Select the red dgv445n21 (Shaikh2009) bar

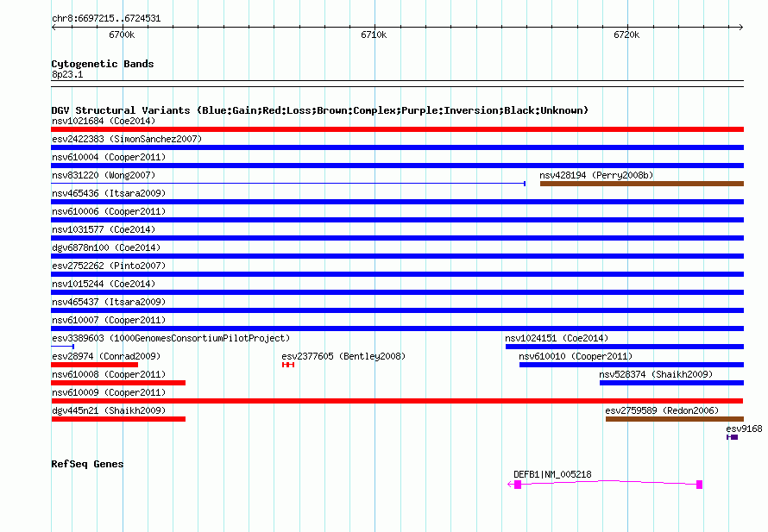click(118, 419)
